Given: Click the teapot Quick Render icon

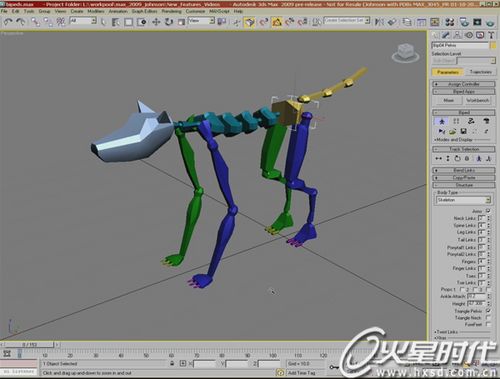Looking at the screenshot, I should pyautogui.click(x=490, y=22).
